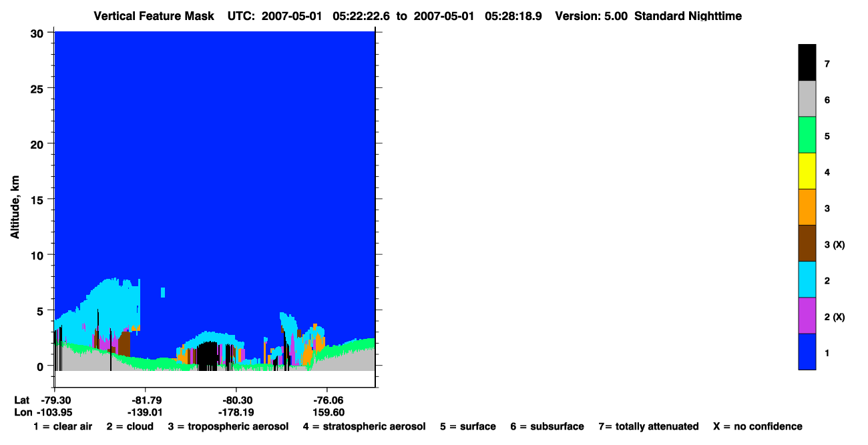The width and height of the screenshot is (868, 445).
Task: Click the 'X = no confidence' legend text
Action: pos(757,426)
